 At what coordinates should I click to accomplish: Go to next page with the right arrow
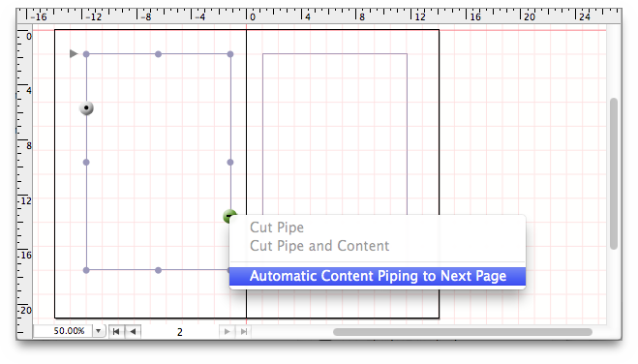[228, 331]
